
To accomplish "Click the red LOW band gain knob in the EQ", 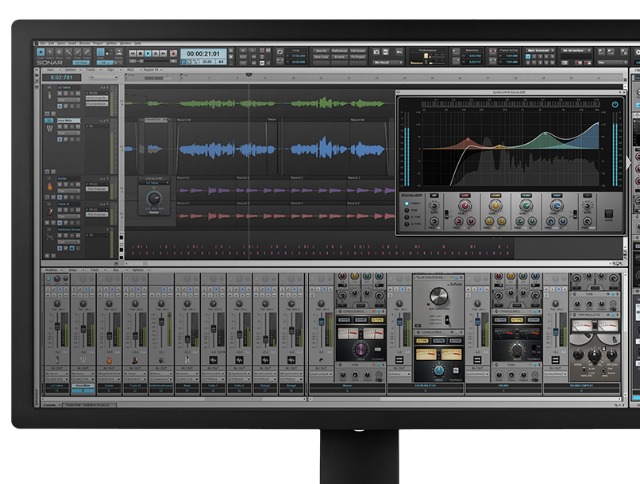I will click(464, 206).
